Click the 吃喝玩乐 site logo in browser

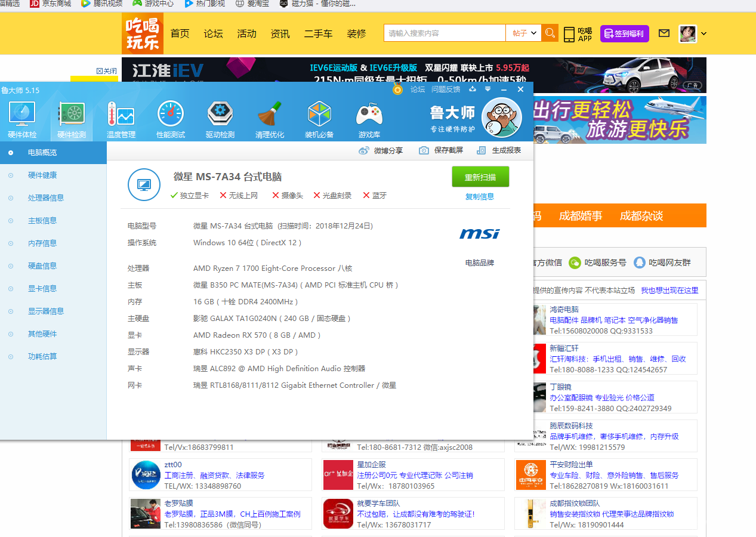tap(143, 33)
